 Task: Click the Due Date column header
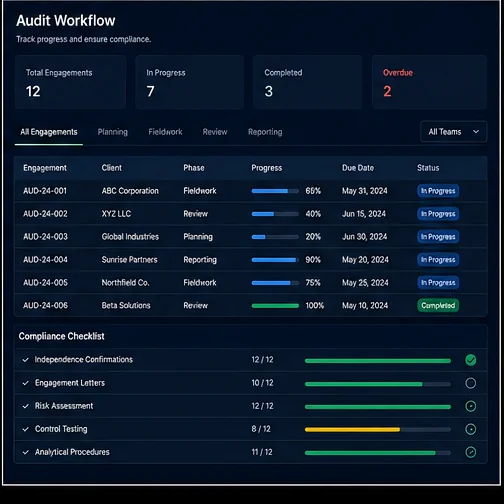pyautogui.click(x=358, y=168)
